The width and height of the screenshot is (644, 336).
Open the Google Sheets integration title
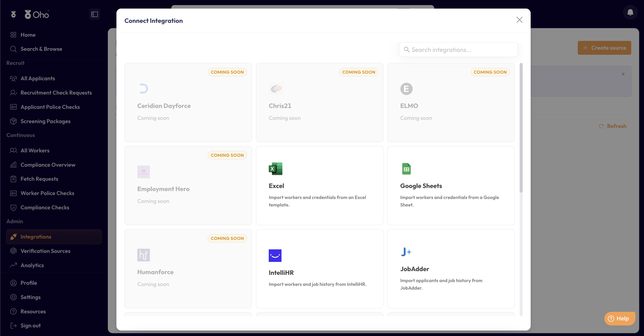421,186
